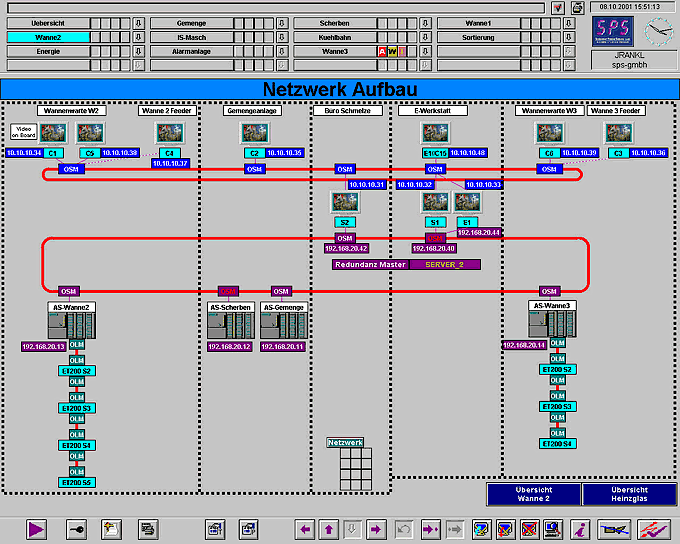
Task: Open the dropdown arrow beside Scherben
Action: pos(425,23)
